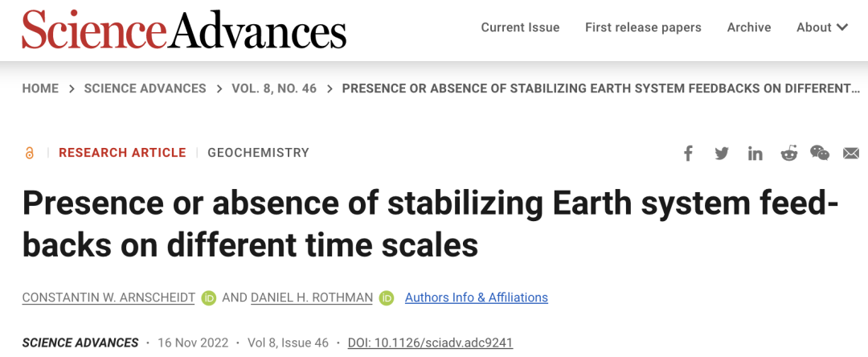Go to HOME breadcrumb

(x=40, y=88)
